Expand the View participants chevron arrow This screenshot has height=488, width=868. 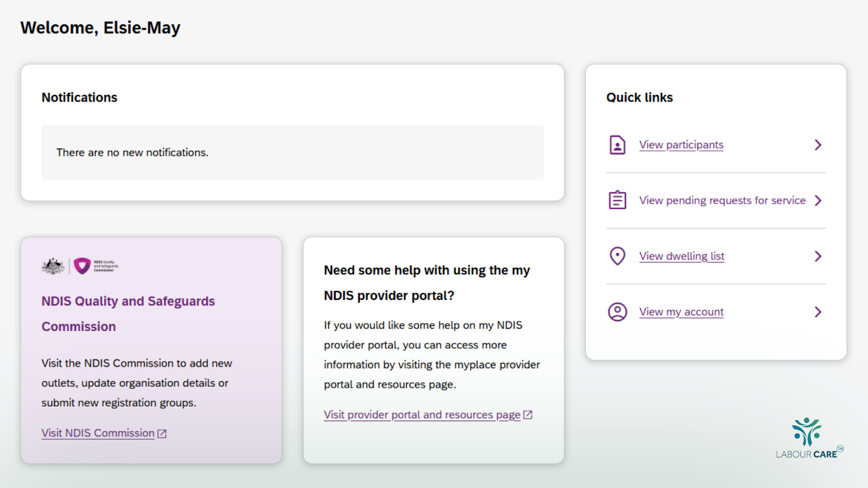818,145
